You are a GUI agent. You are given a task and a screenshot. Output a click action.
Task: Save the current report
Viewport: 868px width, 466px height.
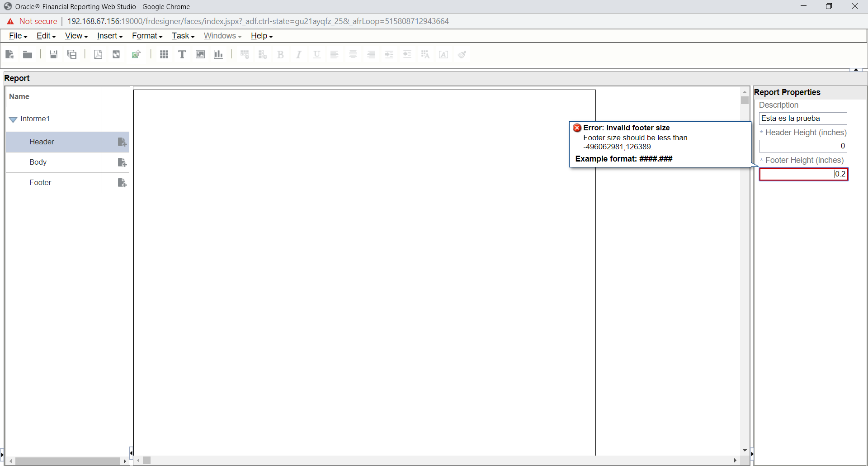pos(53,54)
